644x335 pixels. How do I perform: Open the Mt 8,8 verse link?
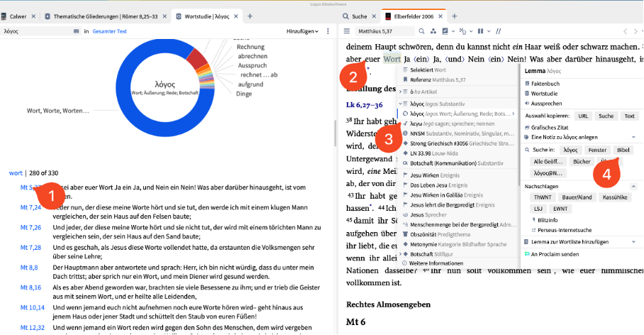tap(29, 267)
